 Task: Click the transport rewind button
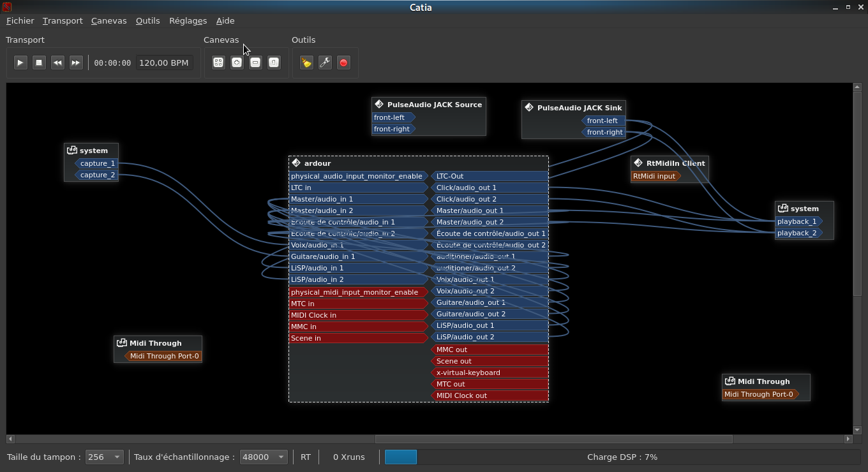(57, 63)
